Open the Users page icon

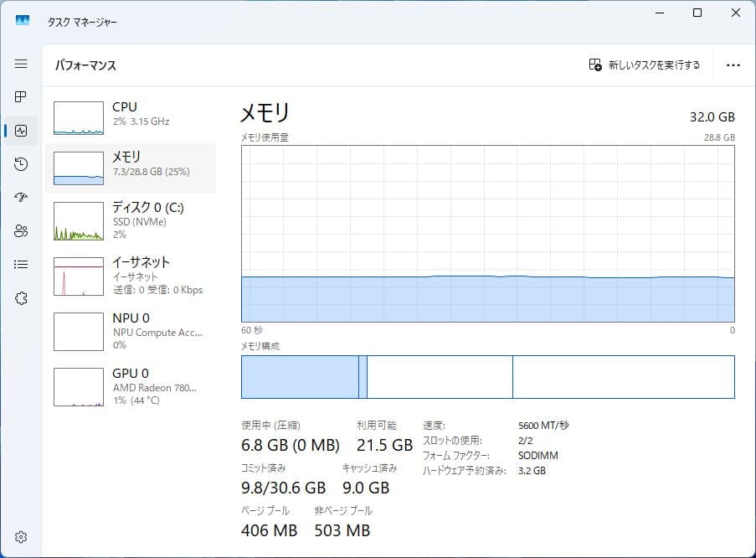[21, 230]
